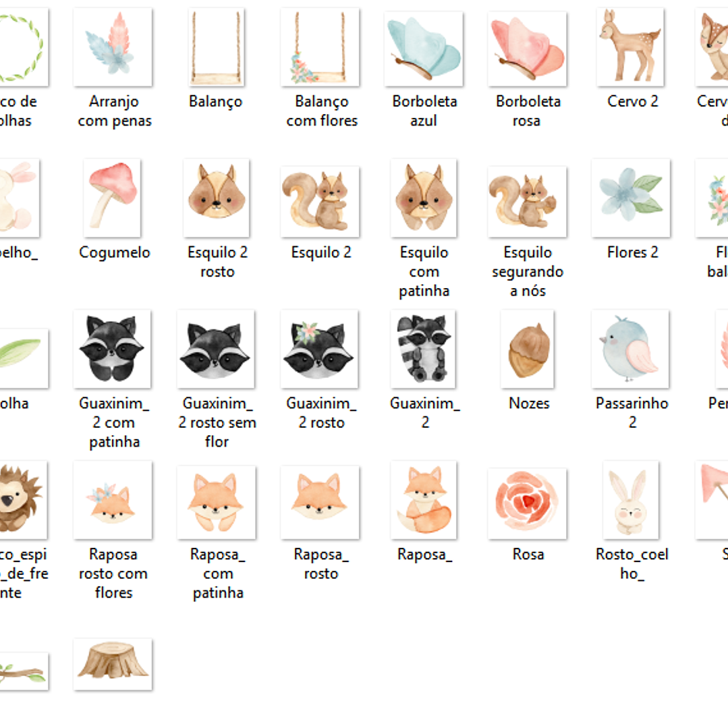Select the Borboleta azul butterfly file
This screenshot has width=728, height=728.
click(424, 49)
